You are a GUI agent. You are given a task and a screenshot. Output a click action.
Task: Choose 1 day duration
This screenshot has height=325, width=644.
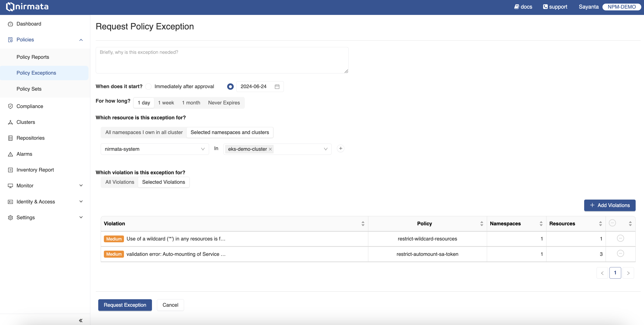coord(144,103)
